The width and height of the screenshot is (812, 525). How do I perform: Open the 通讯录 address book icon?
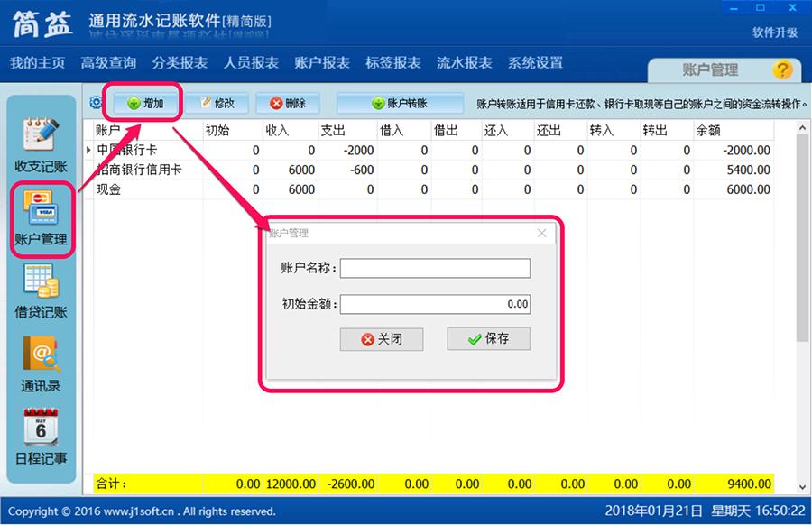41,364
